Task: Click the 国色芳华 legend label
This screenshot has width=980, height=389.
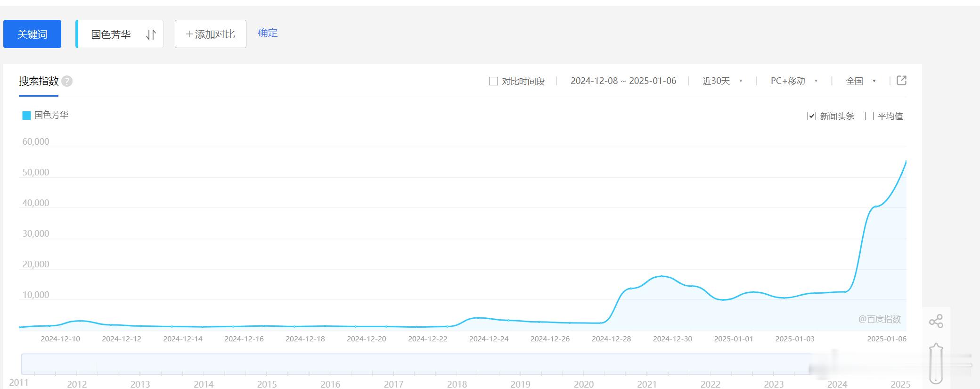Action: [51, 115]
